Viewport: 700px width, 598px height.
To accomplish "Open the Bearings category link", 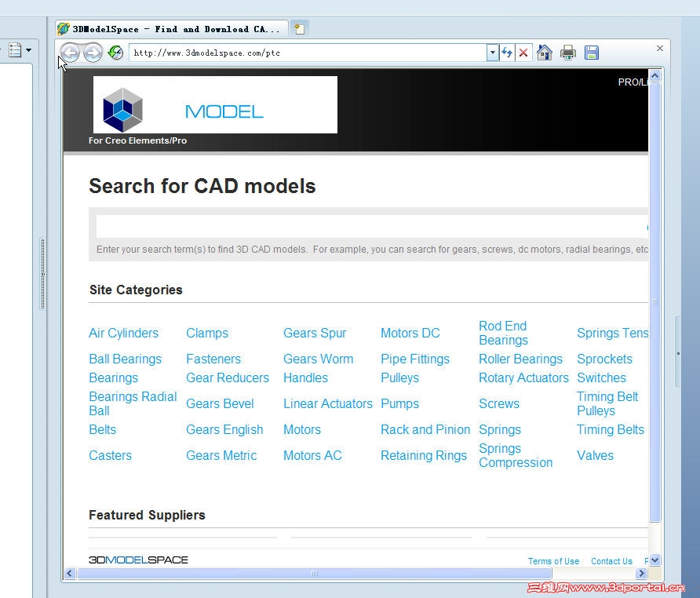I will pyautogui.click(x=113, y=377).
